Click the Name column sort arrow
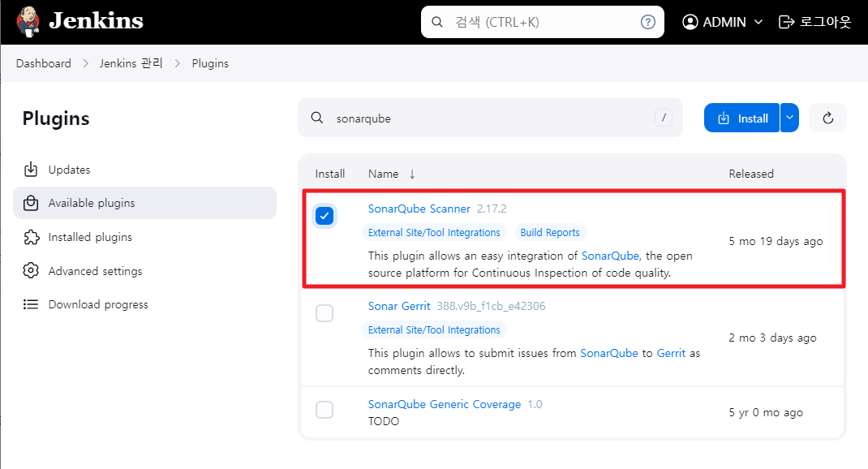Viewport: 868px width, 469px height. 412,174
